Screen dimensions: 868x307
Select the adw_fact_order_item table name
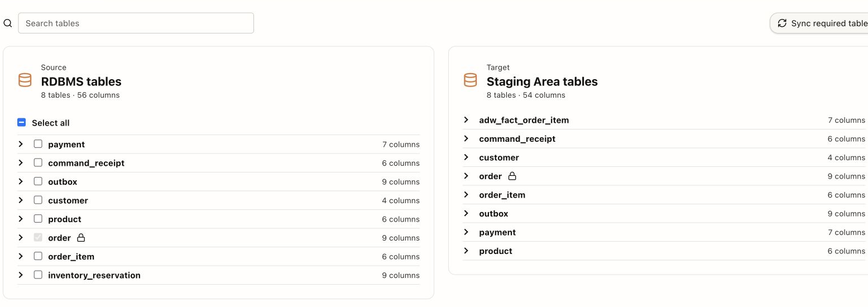pyautogui.click(x=524, y=120)
